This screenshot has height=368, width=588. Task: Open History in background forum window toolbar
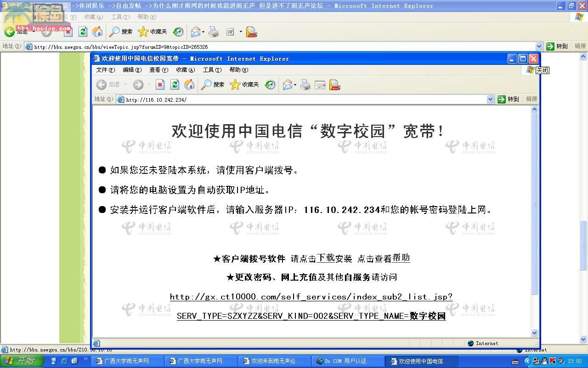tap(178, 32)
